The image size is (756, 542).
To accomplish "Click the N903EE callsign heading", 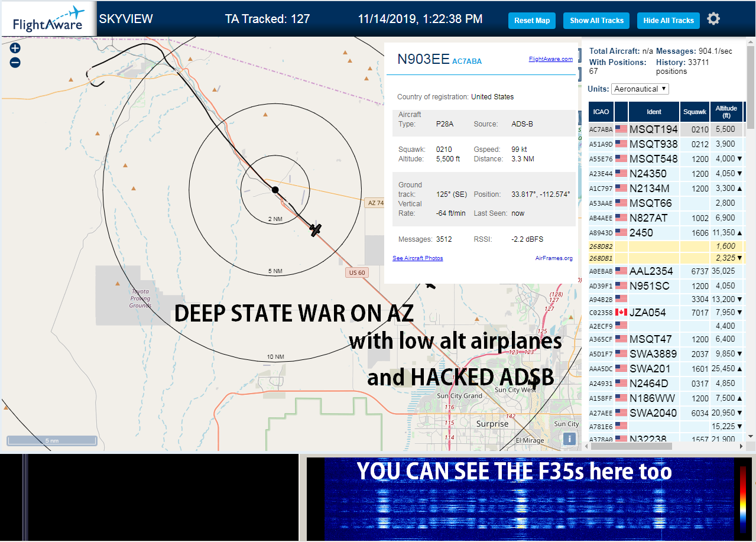I will tap(423, 59).
